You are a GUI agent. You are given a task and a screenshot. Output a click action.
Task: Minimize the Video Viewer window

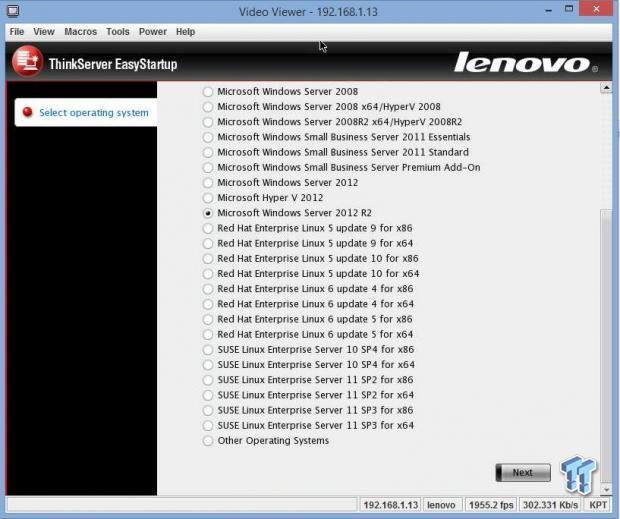tap(548, 10)
